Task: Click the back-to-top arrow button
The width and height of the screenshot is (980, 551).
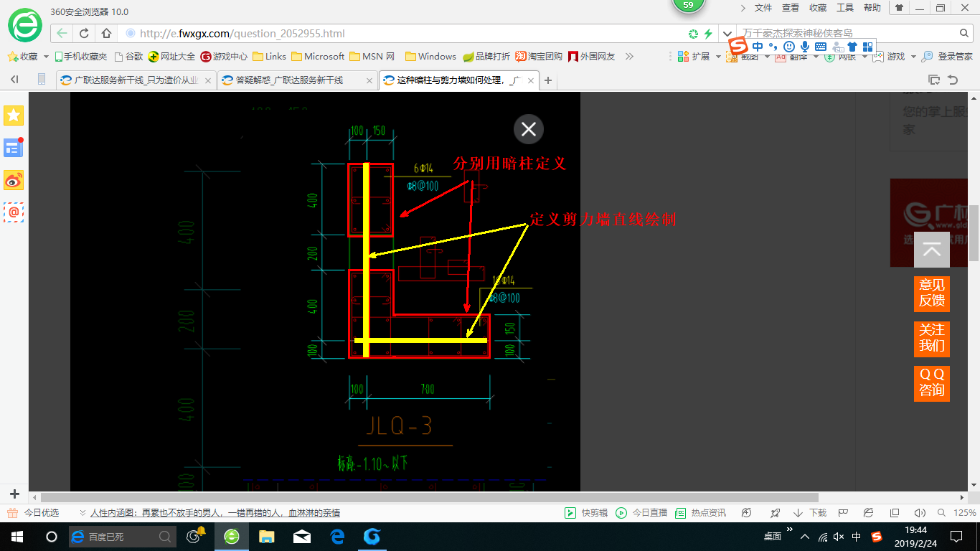Action: click(932, 250)
